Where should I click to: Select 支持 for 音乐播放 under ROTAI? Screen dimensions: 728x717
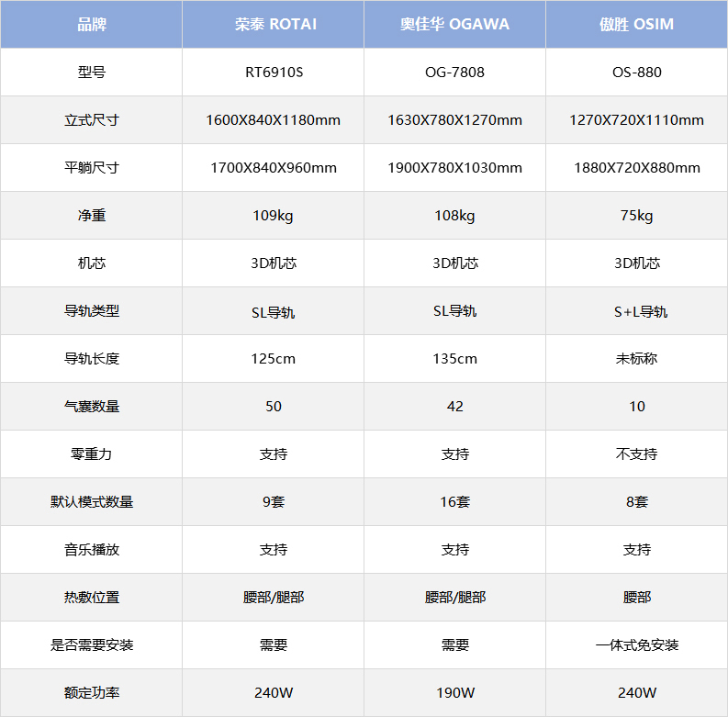point(273,550)
